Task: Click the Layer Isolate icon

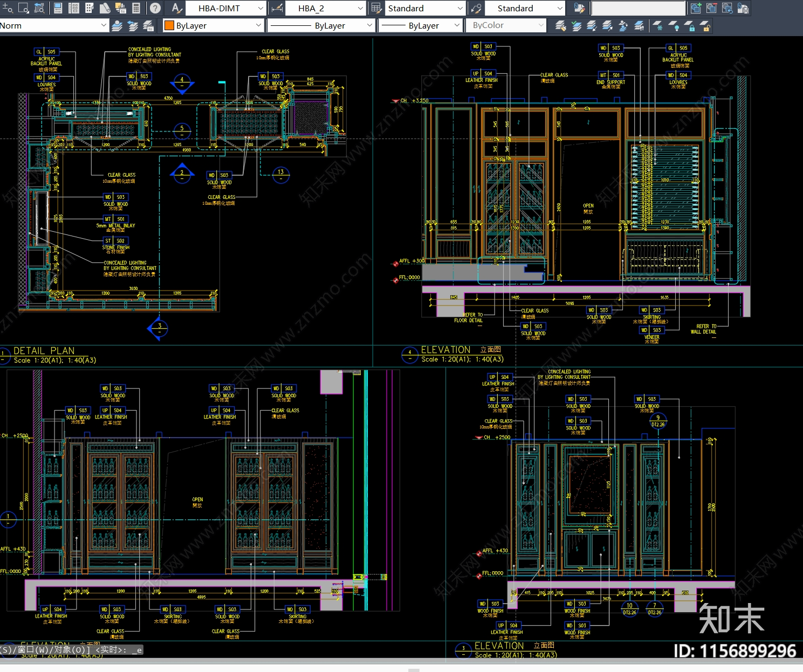Action: [592, 25]
